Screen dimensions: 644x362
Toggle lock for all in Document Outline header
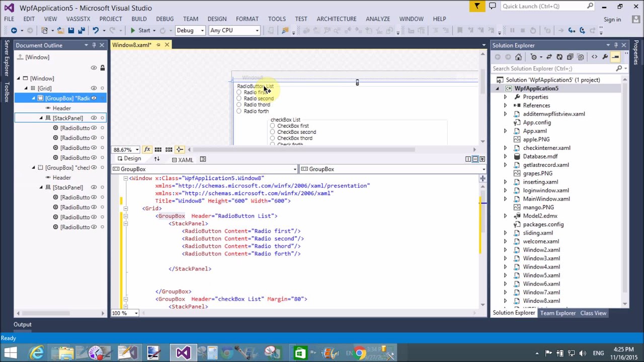tap(102, 67)
